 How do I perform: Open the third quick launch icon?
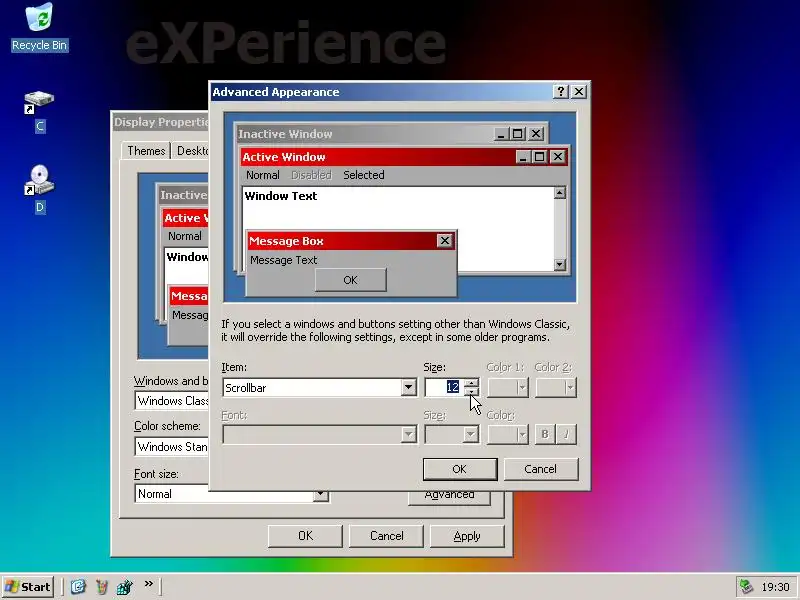click(x=124, y=587)
